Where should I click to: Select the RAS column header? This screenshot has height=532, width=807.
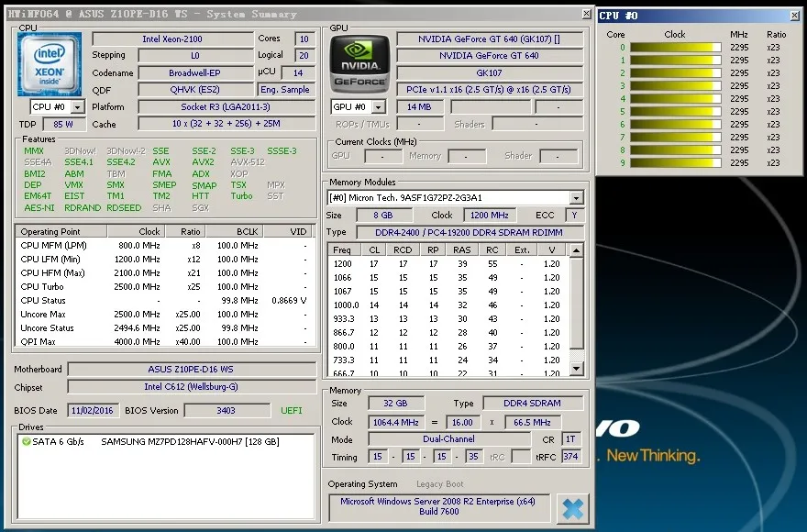pyautogui.click(x=461, y=249)
